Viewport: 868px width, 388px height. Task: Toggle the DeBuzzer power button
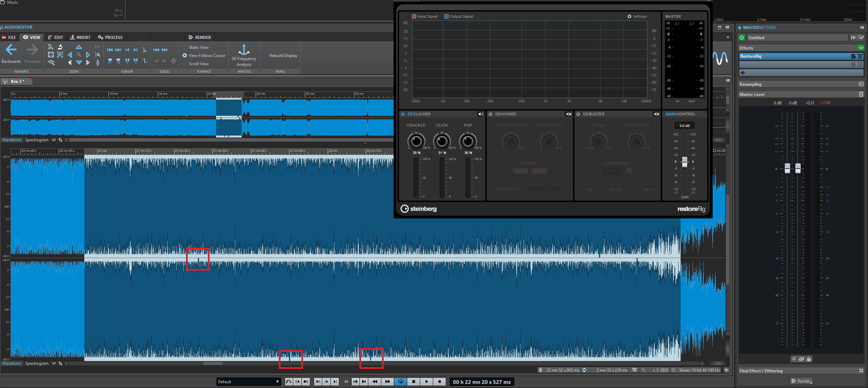click(x=578, y=114)
